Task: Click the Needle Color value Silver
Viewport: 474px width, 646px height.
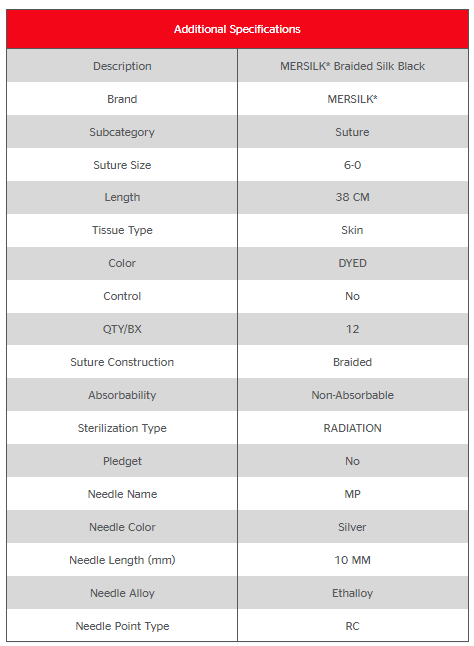Action: click(x=353, y=527)
